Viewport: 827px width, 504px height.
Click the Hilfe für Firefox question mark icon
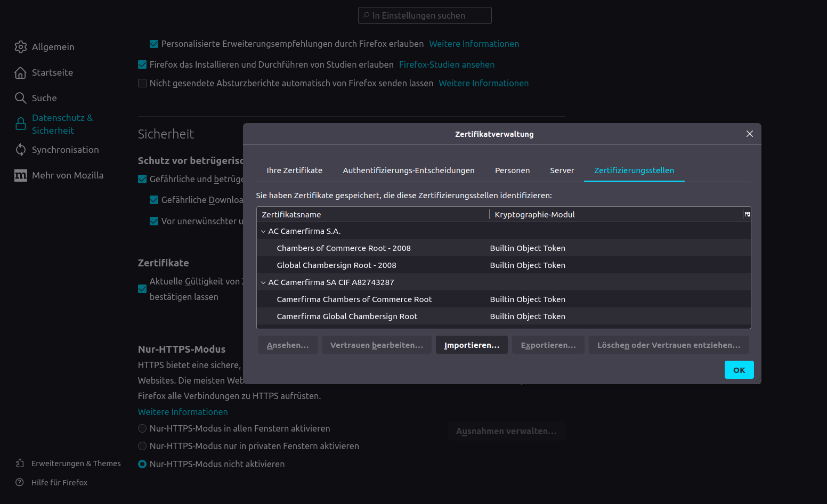[20, 482]
